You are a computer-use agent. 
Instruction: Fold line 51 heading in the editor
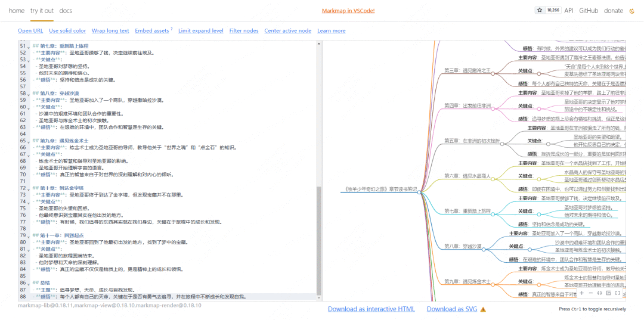30,46
